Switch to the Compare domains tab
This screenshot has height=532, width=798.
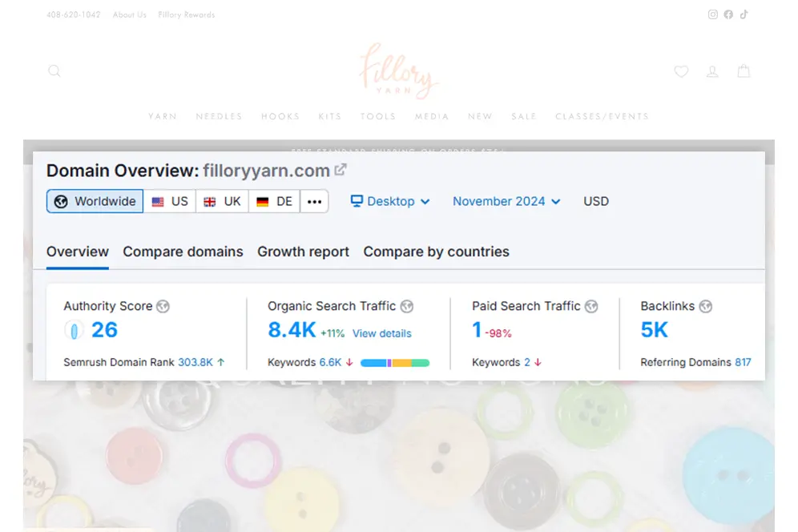183,252
